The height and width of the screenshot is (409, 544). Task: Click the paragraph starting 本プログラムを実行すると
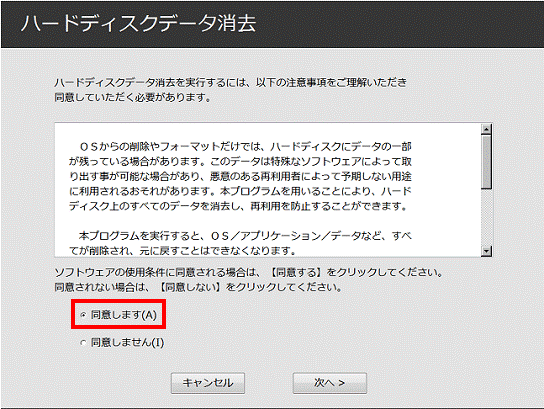(240, 243)
